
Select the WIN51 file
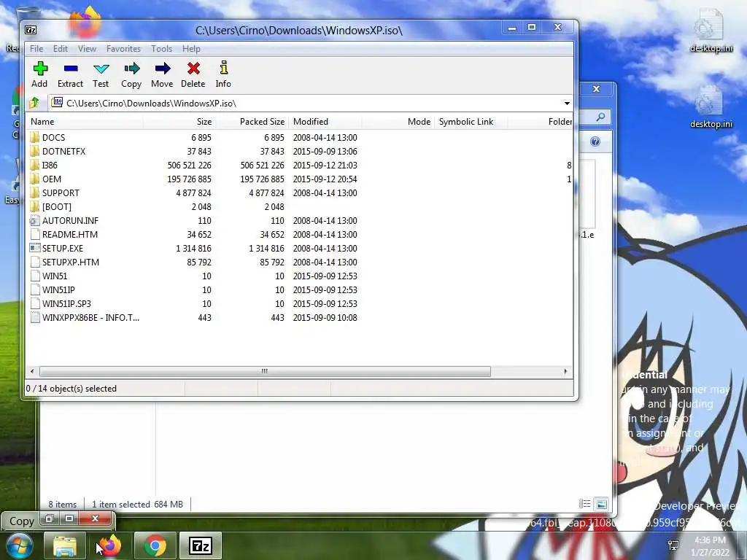pyautogui.click(x=54, y=276)
